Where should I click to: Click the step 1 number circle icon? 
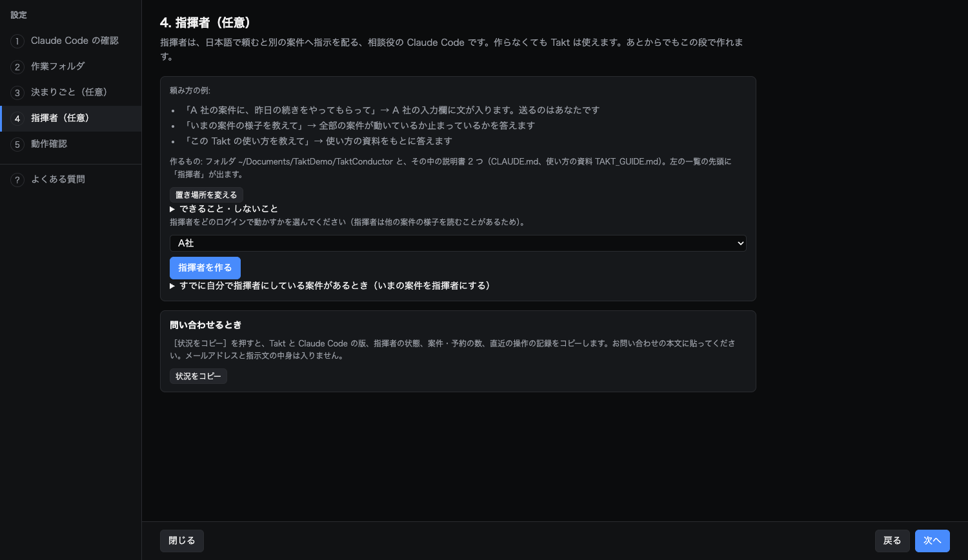(x=17, y=41)
